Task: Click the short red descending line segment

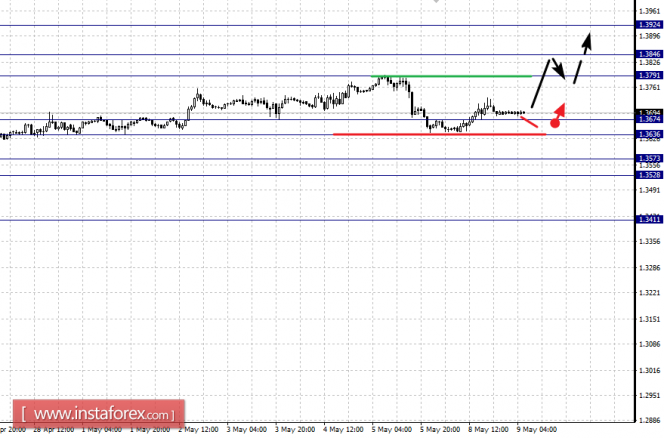Action: pos(529,122)
